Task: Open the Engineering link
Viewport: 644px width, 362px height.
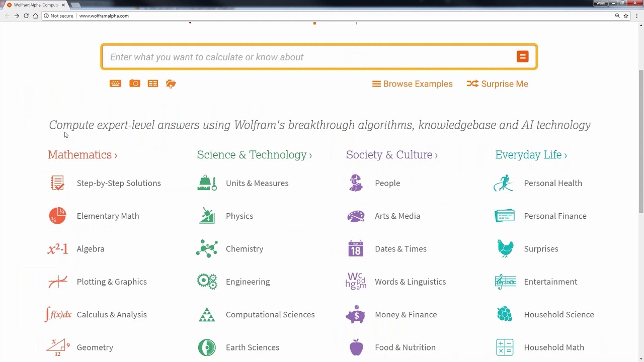Action: [248, 282]
